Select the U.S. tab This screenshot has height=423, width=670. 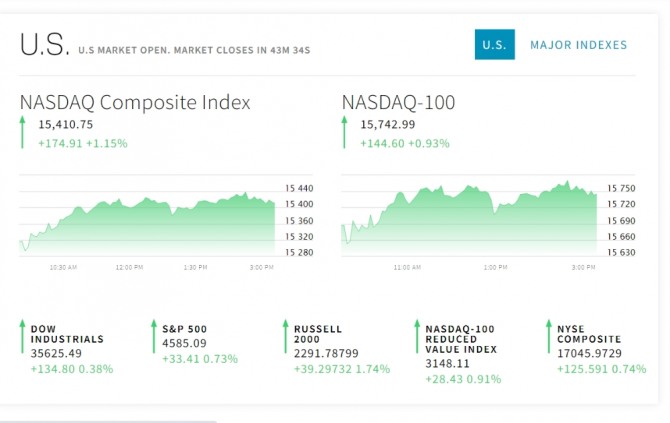pyautogui.click(x=494, y=45)
